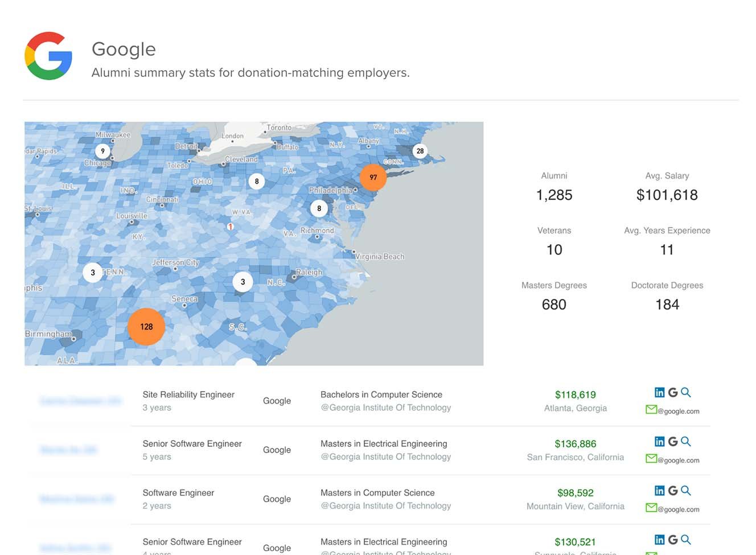Image resolution: width=756 pixels, height=555 pixels.
Task: Open LinkedIn icon in the $98,592 row
Action: (x=659, y=490)
